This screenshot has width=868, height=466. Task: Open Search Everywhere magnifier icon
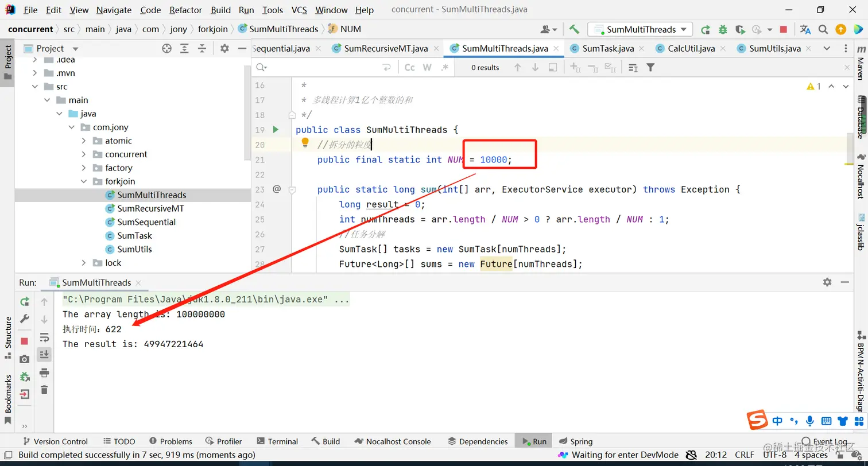tap(823, 29)
